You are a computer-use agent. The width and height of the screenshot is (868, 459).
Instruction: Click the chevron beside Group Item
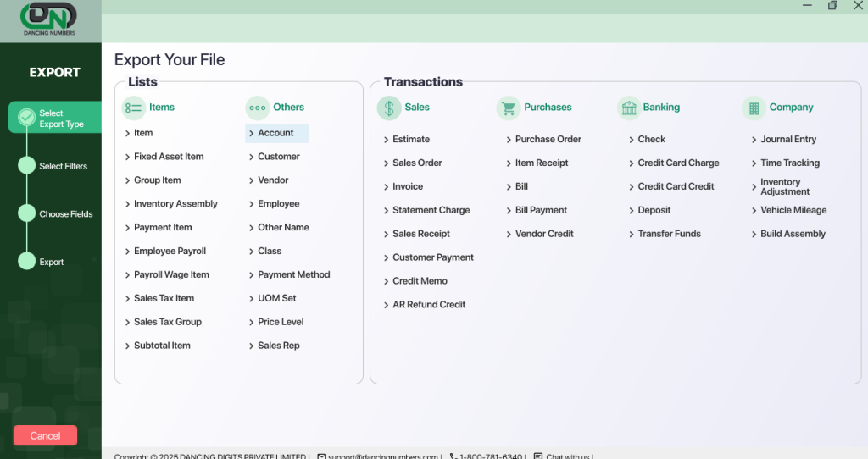pos(127,181)
